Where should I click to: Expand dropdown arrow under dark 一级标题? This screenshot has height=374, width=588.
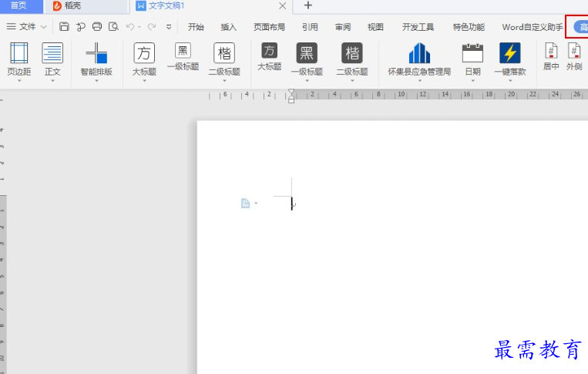307,81
